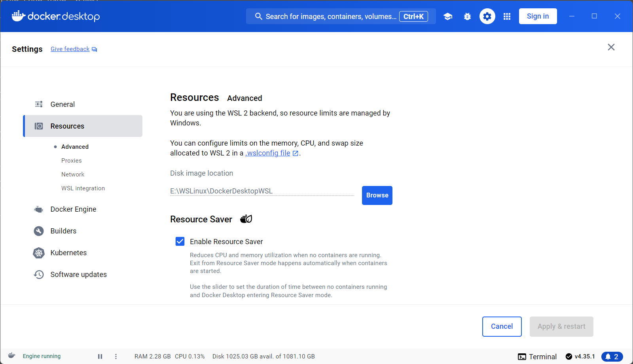
Task: Open the Terminal label in status bar
Action: click(543, 357)
